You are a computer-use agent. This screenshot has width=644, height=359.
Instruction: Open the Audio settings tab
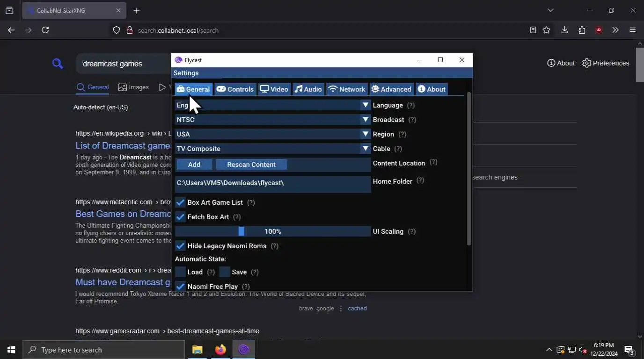308,89
